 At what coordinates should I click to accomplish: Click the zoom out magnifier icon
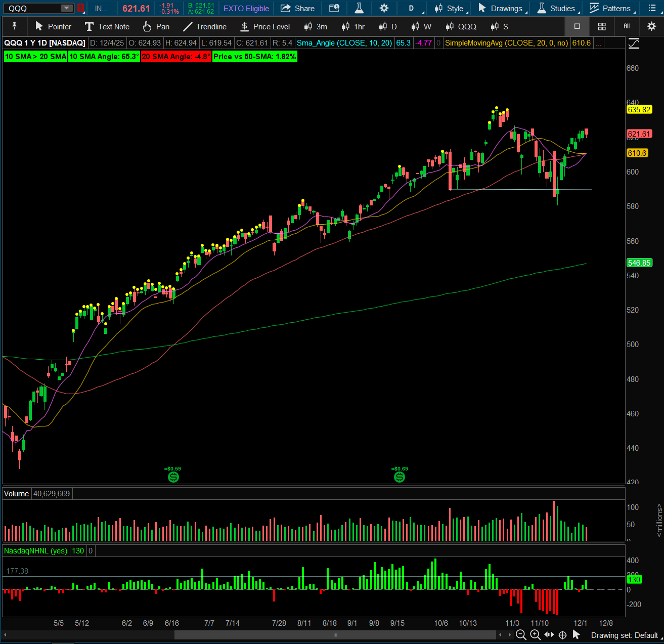[521, 635]
